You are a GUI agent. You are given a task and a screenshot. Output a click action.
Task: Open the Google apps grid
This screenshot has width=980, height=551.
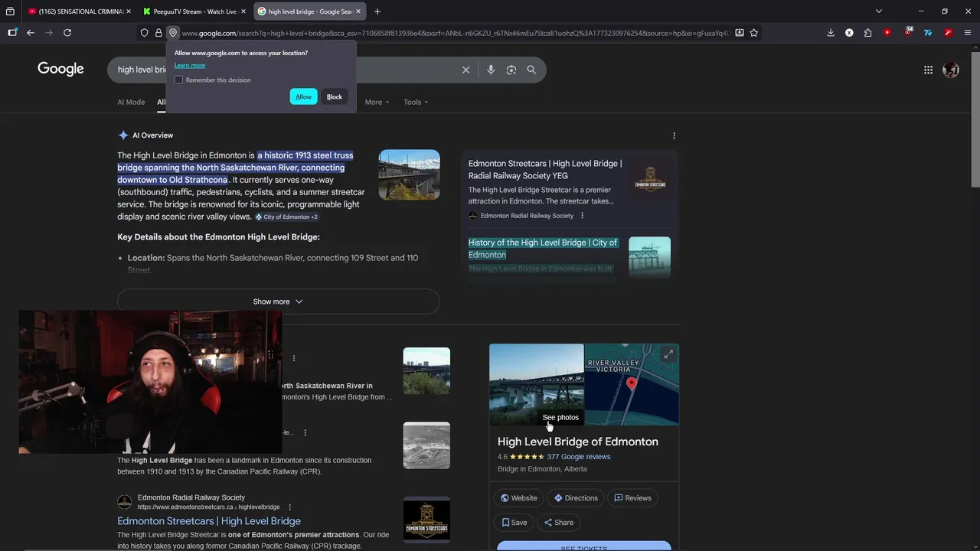click(x=928, y=70)
